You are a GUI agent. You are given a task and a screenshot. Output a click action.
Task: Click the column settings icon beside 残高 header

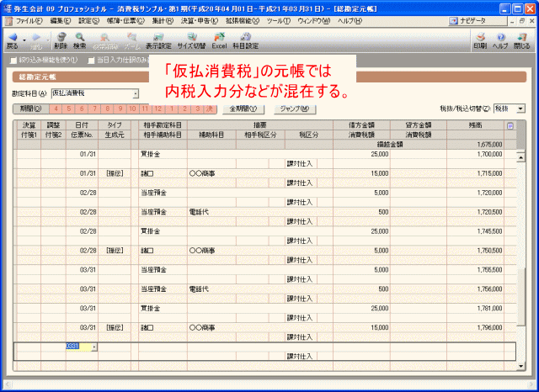(x=510, y=126)
